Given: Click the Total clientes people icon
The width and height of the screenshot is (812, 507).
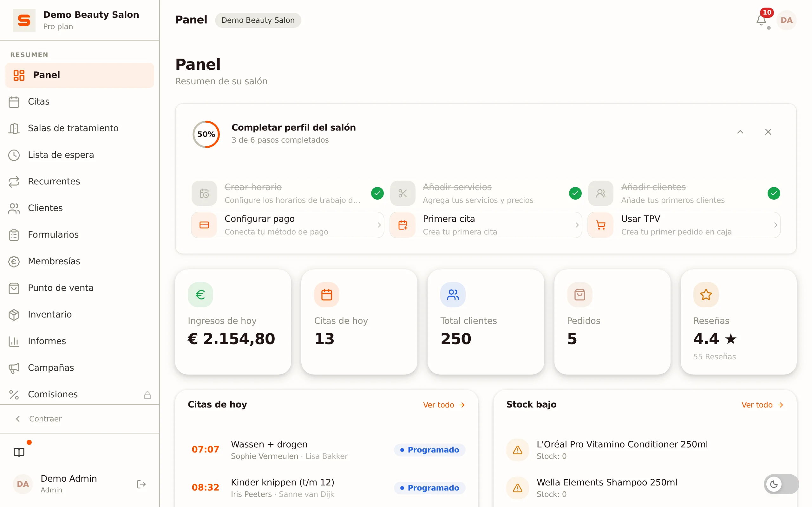Looking at the screenshot, I should (x=453, y=294).
